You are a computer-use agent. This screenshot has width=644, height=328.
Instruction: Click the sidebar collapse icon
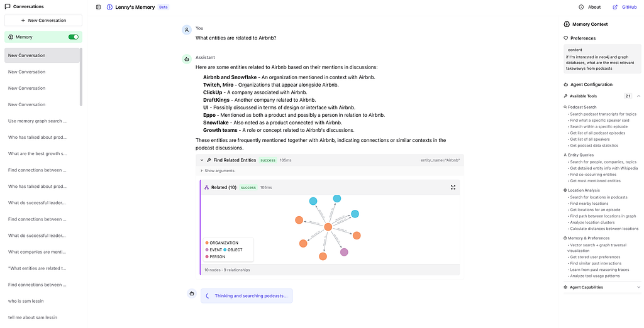pyautogui.click(x=98, y=7)
